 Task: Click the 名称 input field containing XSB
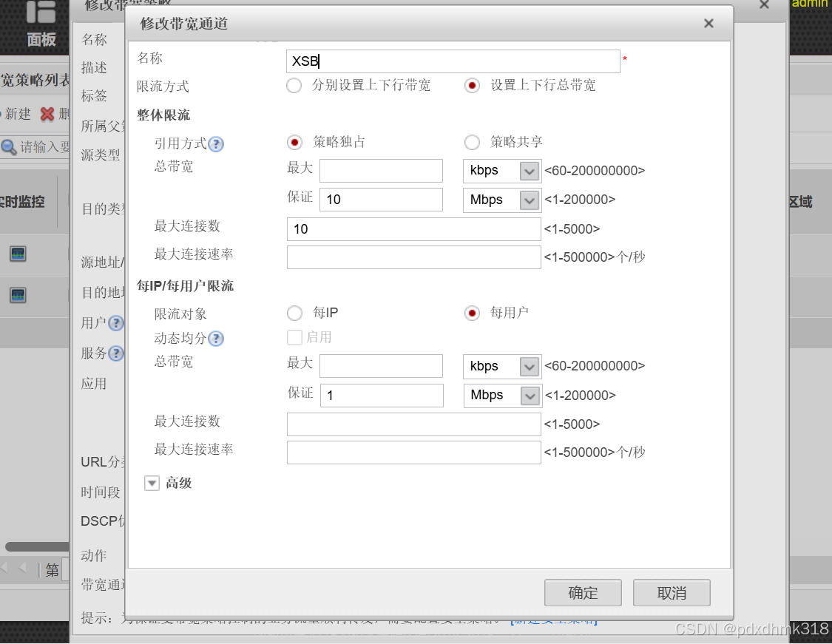coord(453,61)
